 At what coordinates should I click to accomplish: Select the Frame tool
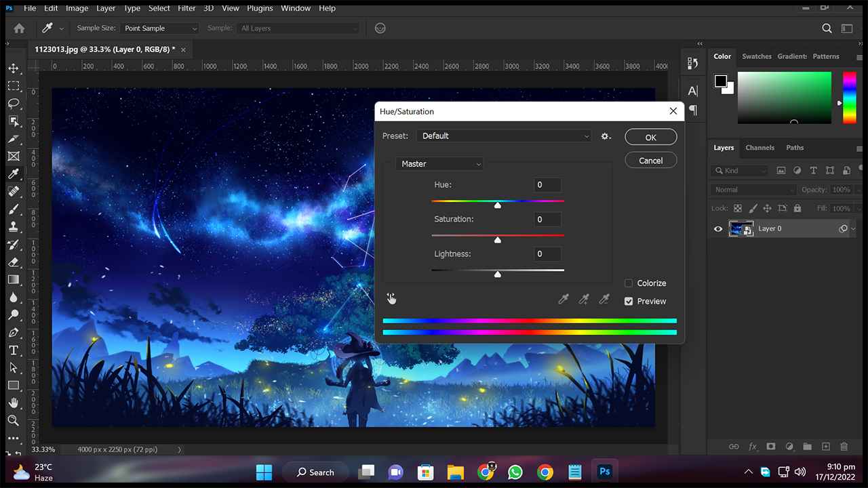[x=14, y=157]
